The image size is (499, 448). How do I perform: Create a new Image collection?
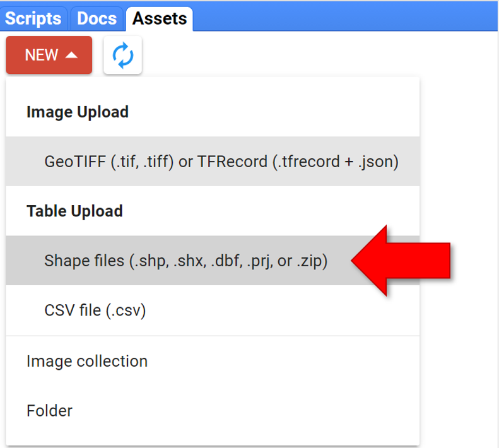click(87, 361)
